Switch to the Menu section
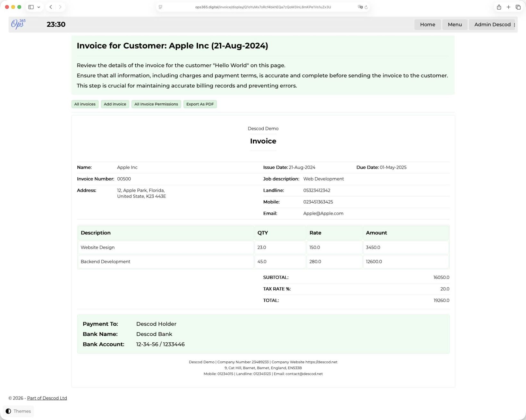Viewport: 526px width, 420px height. coord(455,24)
